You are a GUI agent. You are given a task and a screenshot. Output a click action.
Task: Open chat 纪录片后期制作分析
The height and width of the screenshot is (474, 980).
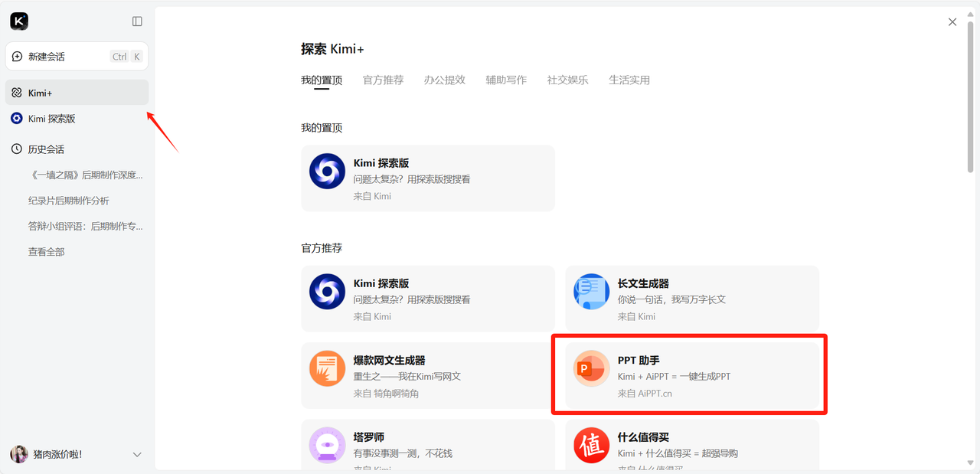click(69, 201)
